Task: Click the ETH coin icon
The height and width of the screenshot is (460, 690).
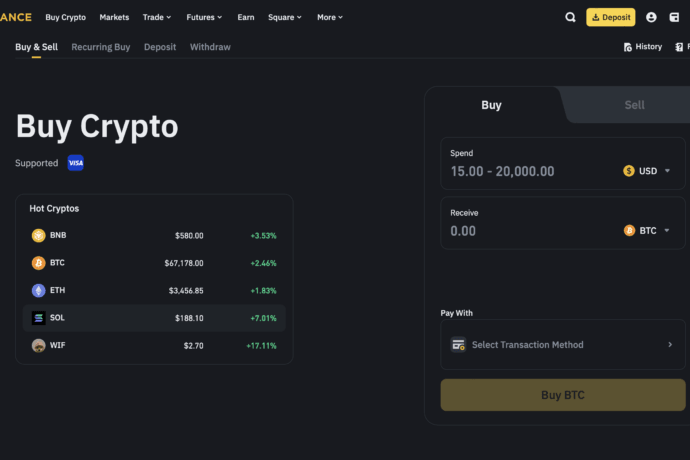Action: [x=38, y=291]
